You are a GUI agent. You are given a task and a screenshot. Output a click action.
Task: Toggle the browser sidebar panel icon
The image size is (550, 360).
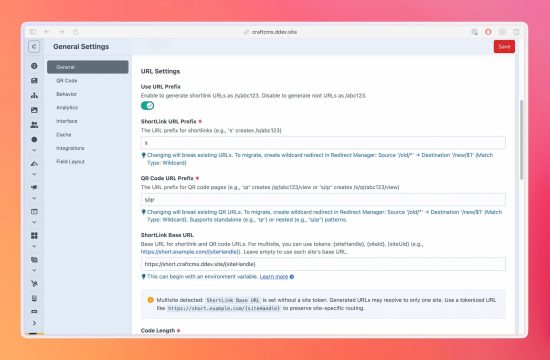click(33, 32)
